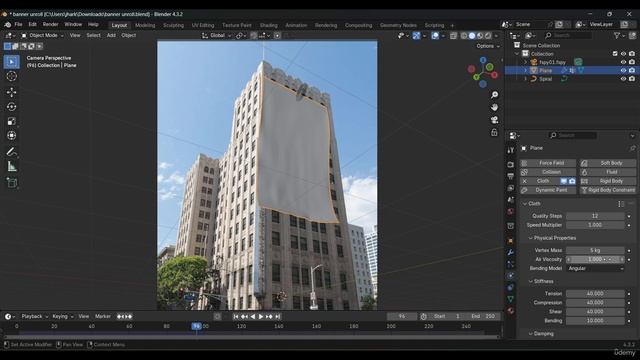Open the Global transform orientation dropdown
The width and height of the screenshot is (640, 360).
click(216, 36)
